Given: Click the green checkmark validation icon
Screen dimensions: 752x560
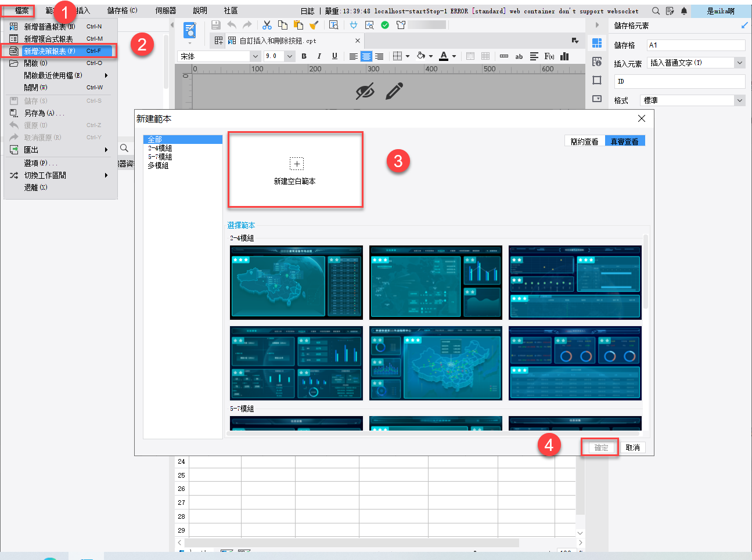Looking at the screenshot, I should click(385, 25).
